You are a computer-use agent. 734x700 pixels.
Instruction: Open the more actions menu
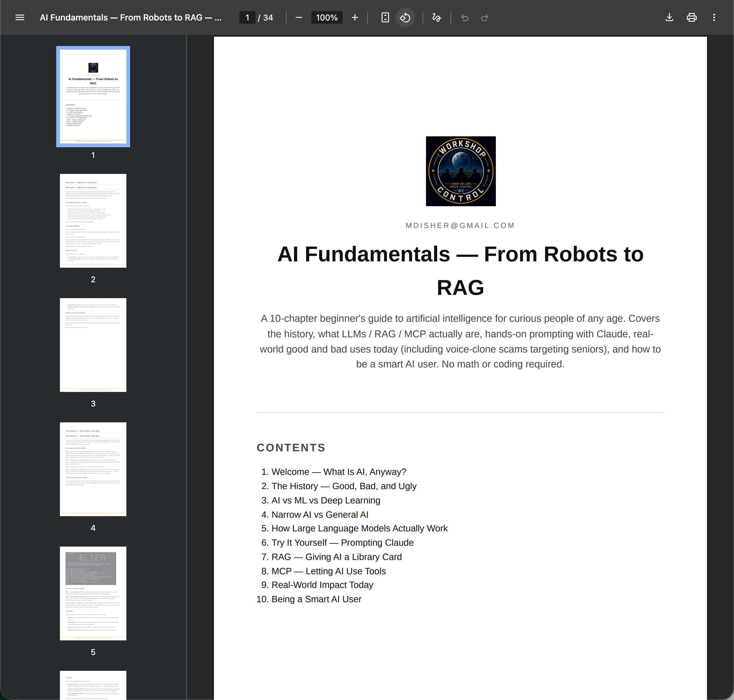tap(714, 17)
